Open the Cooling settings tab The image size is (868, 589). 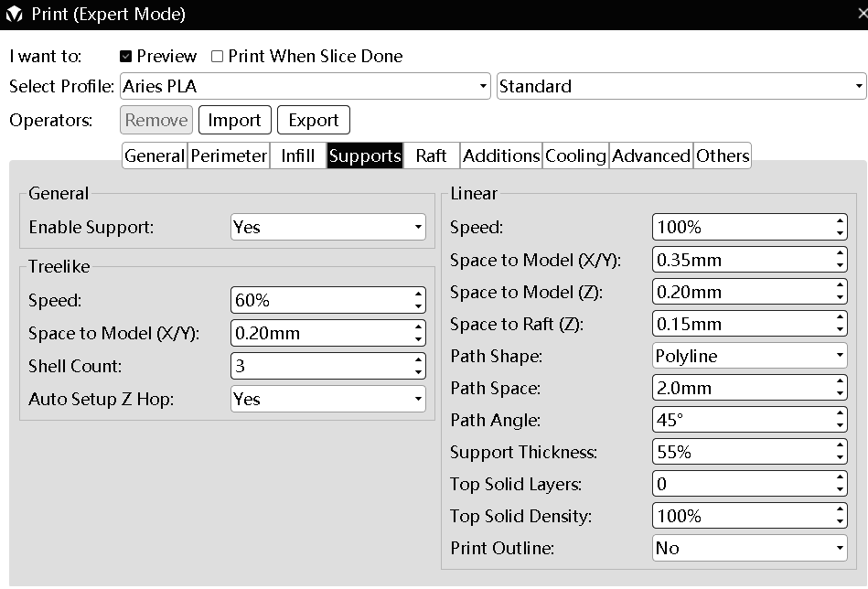pos(575,155)
